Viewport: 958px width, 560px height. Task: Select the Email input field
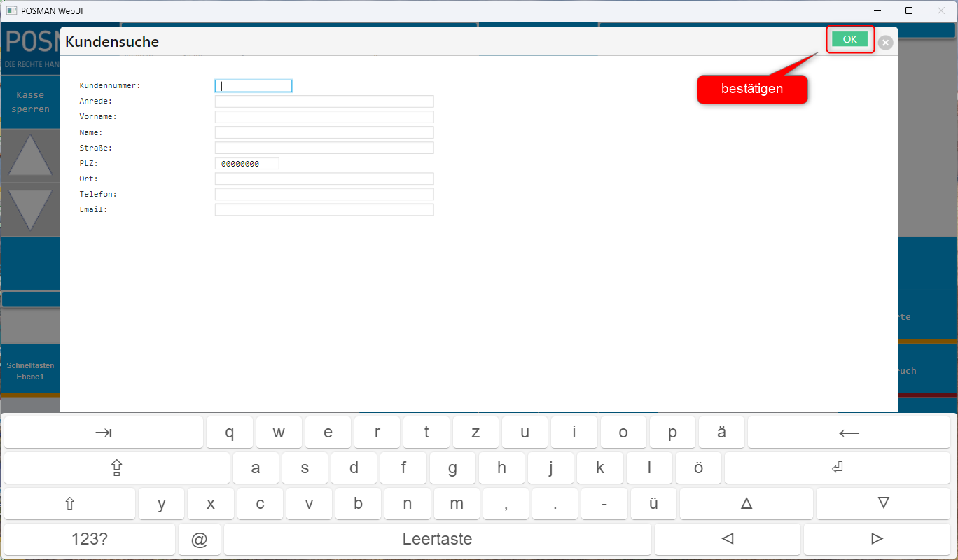tap(324, 210)
